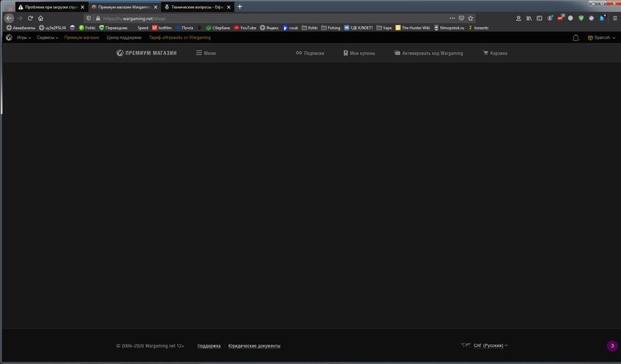This screenshot has width=621, height=364.
Task: Click the green shield extension icon
Action: tap(581, 18)
